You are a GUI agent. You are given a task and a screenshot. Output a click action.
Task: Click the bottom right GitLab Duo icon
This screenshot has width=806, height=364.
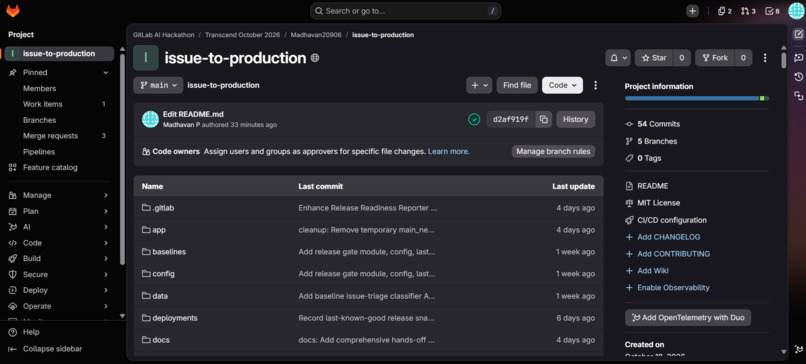click(x=798, y=350)
